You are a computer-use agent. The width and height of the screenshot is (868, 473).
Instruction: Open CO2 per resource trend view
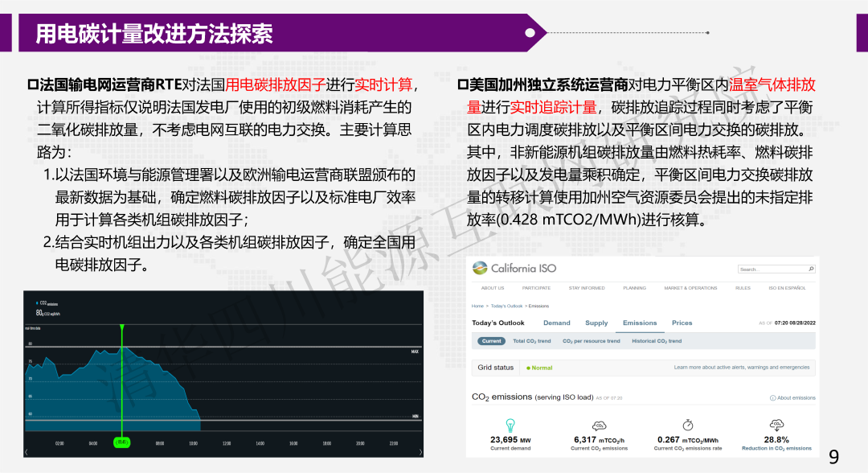click(592, 341)
